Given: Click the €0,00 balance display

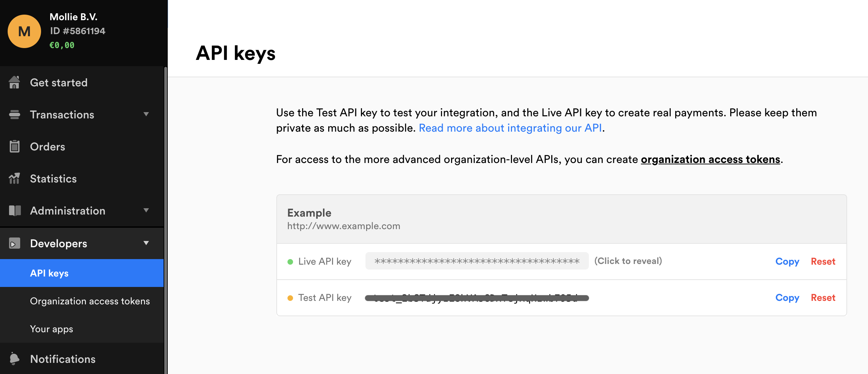Looking at the screenshot, I should pyautogui.click(x=61, y=45).
